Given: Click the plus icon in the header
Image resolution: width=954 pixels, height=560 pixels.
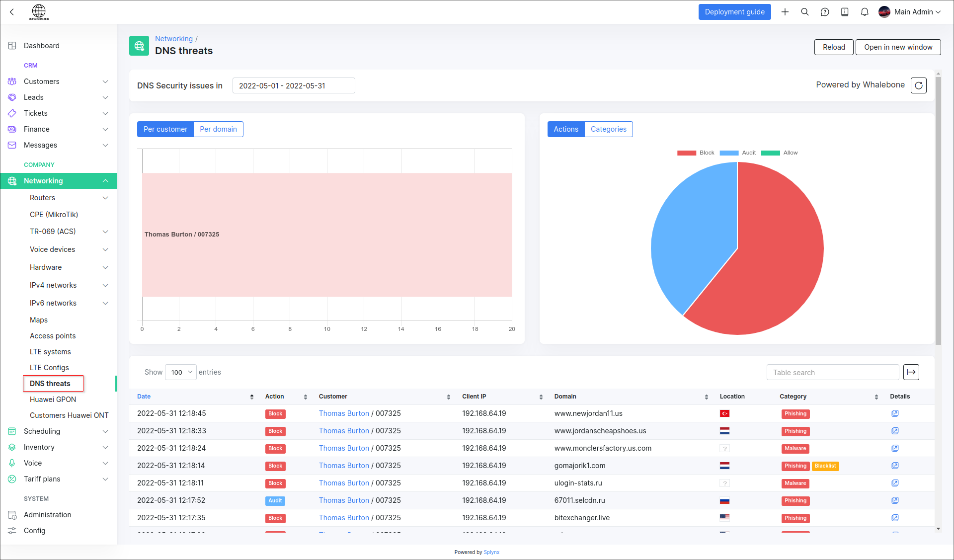Looking at the screenshot, I should pyautogui.click(x=785, y=12).
